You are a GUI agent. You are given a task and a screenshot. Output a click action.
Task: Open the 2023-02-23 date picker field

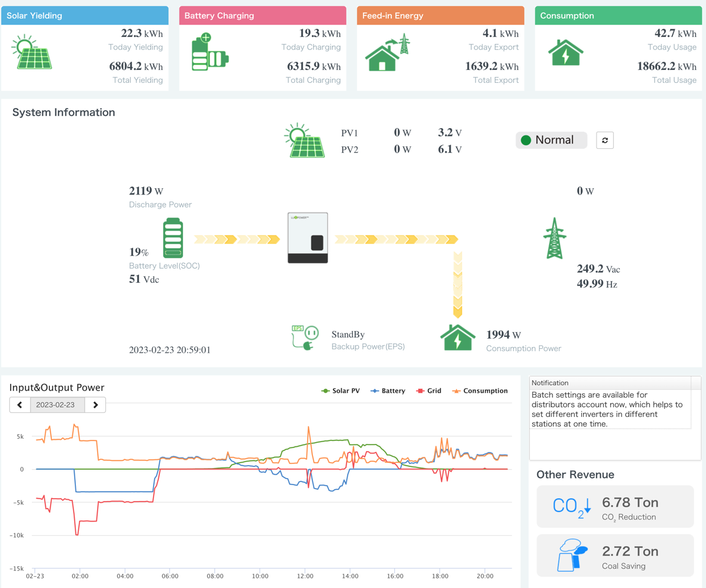click(x=58, y=405)
